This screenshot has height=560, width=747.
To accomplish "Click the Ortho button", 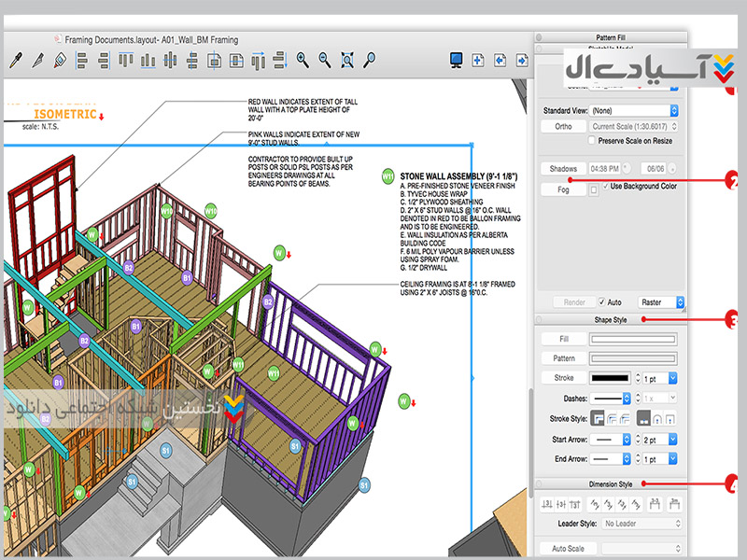I will coord(563,126).
